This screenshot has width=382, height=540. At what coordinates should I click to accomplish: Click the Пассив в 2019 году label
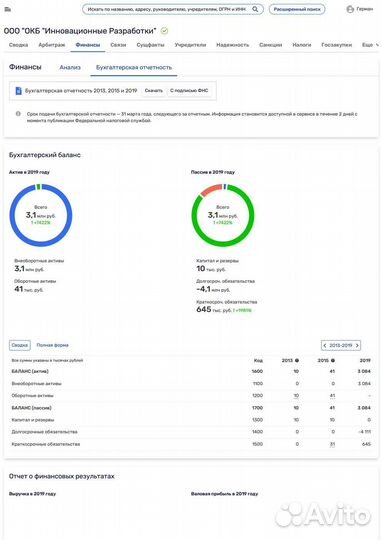click(x=213, y=172)
